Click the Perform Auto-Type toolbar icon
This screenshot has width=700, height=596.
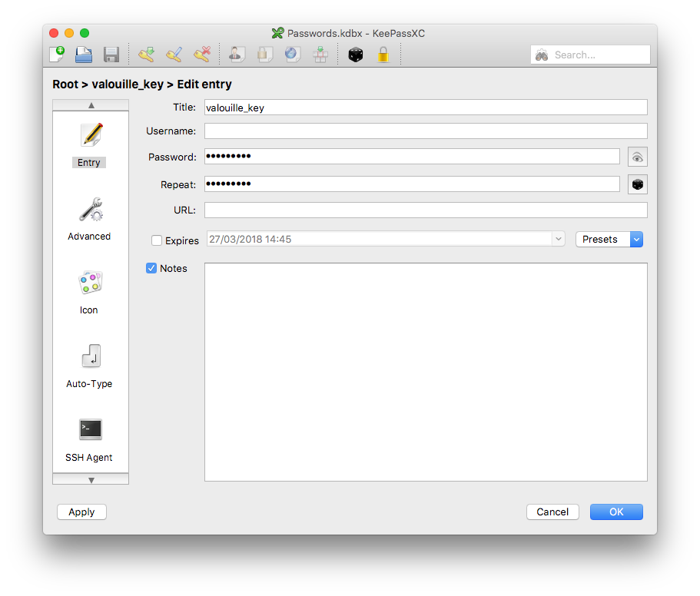pos(320,55)
